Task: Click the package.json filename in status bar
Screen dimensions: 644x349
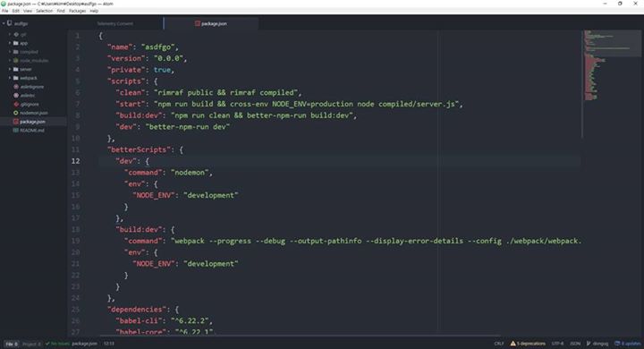Action: click(85, 344)
